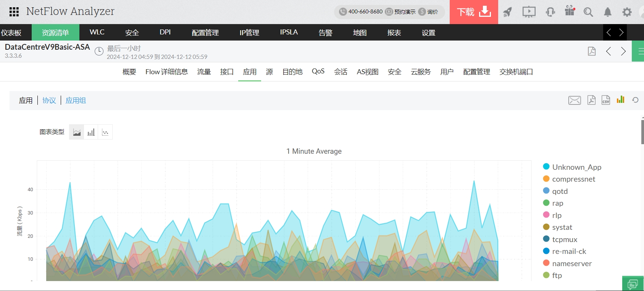
Task: Click the 协议 link
Action: pyautogui.click(x=49, y=101)
